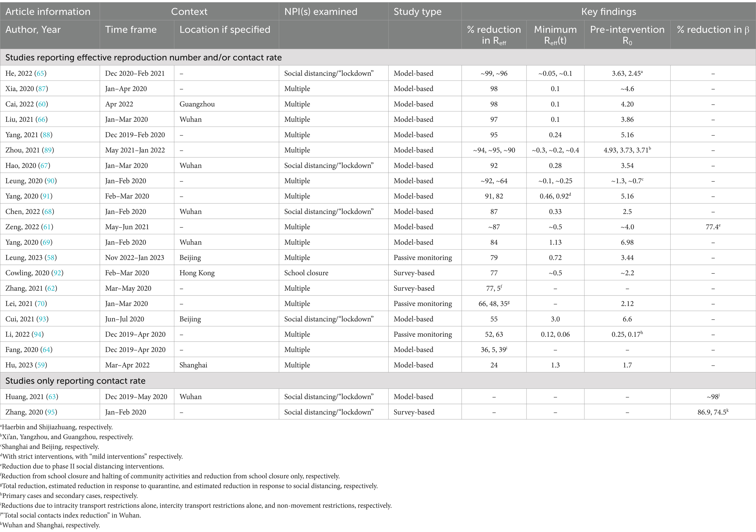Select the '~98' β reduction value for Huang

point(713,397)
